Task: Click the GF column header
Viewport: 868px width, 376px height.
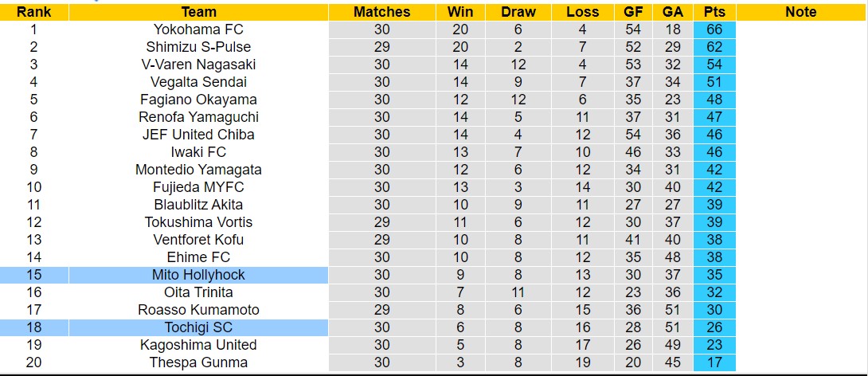Action: [x=633, y=12]
